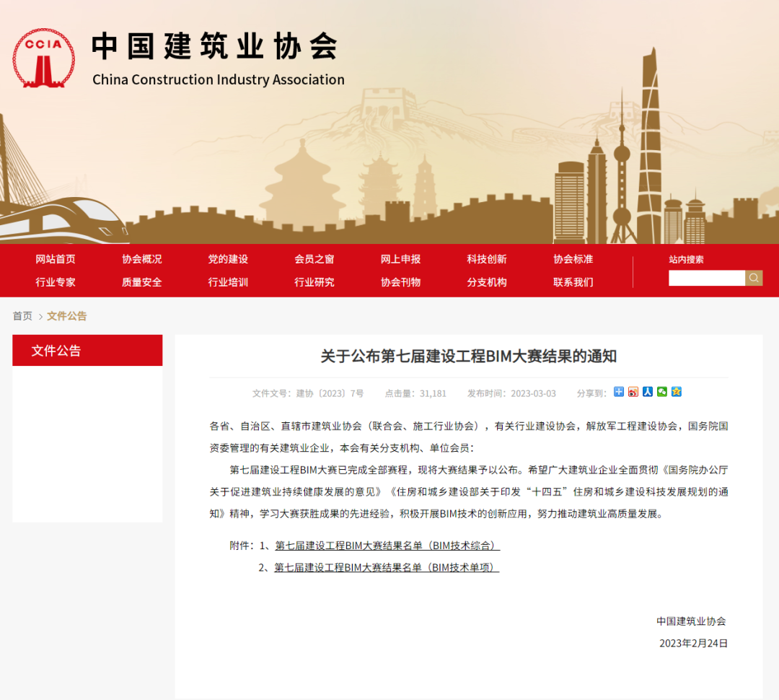
Task: Focus the 站内搜索 search field
Action: [x=706, y=278]
